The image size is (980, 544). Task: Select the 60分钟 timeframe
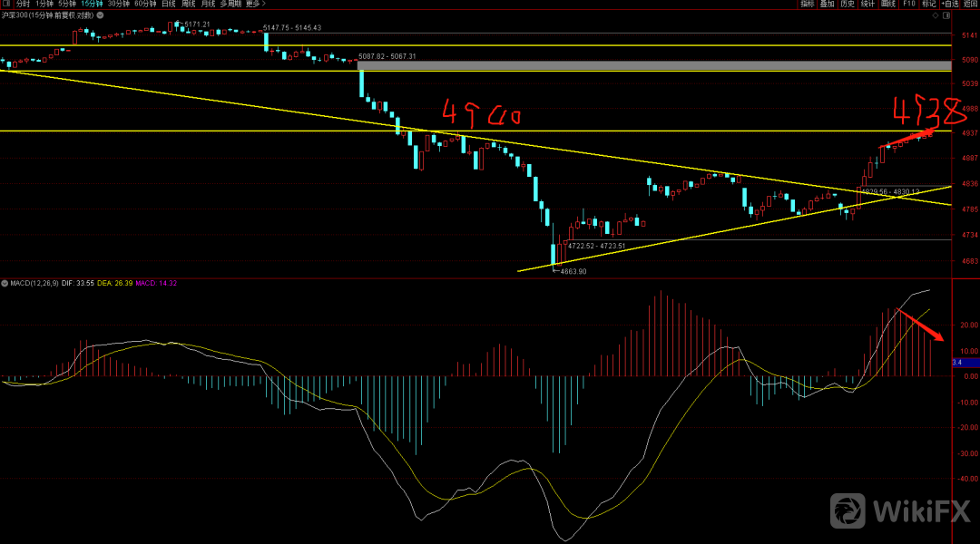tap(144, 5)
